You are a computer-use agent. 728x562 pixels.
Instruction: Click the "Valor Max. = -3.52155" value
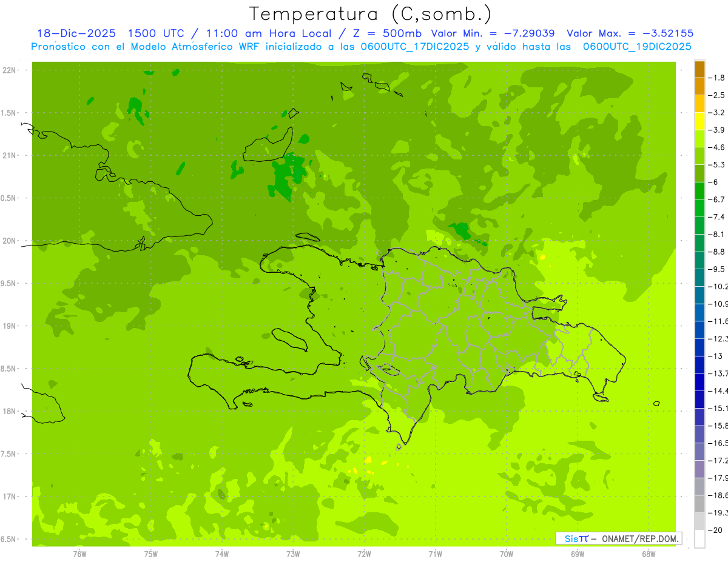coord(630,33)
